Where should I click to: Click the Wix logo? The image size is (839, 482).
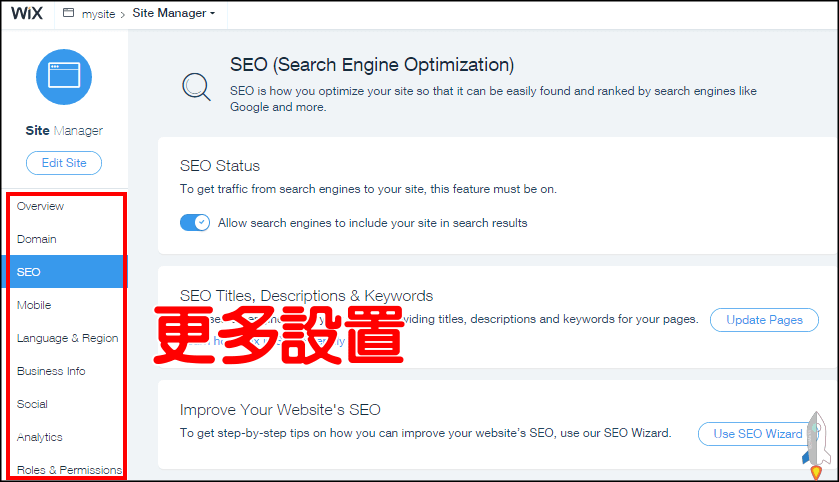28,14
